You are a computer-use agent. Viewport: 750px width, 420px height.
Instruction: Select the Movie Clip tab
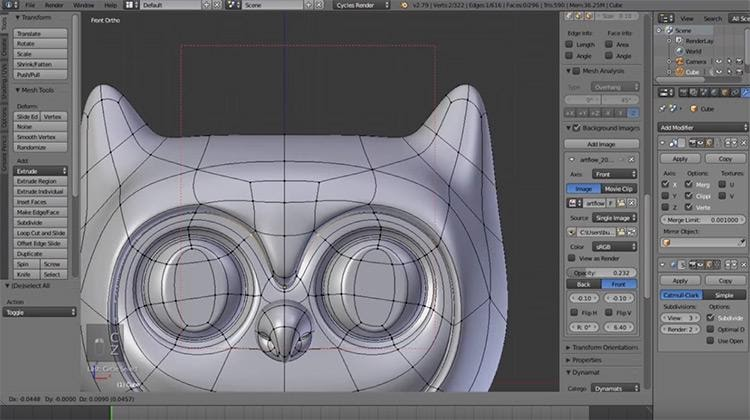click(619, 189)
